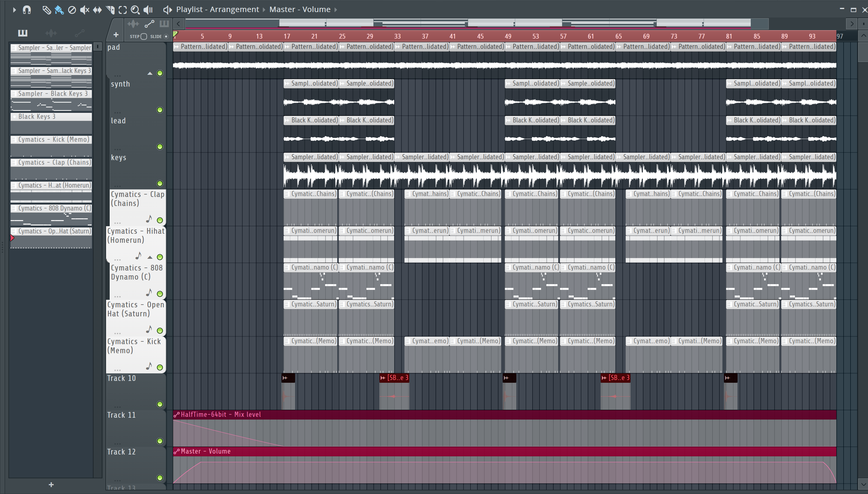
Task: Select the Delete tool
Action: 72,10
